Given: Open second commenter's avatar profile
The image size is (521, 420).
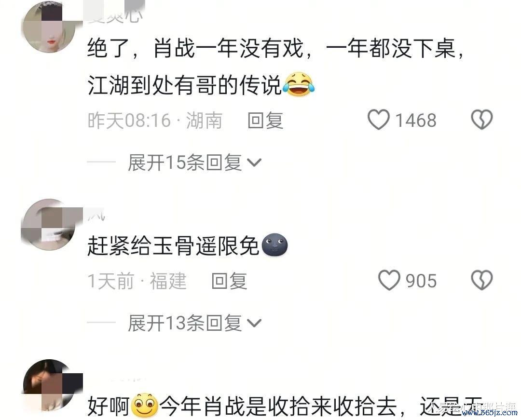Looking at the screenshot, I should 49,224.
